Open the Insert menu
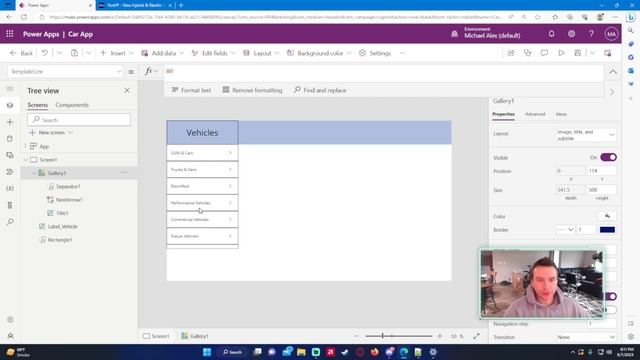Image resolution: width=640 pixels, height=360 pixels. point(117,53)
